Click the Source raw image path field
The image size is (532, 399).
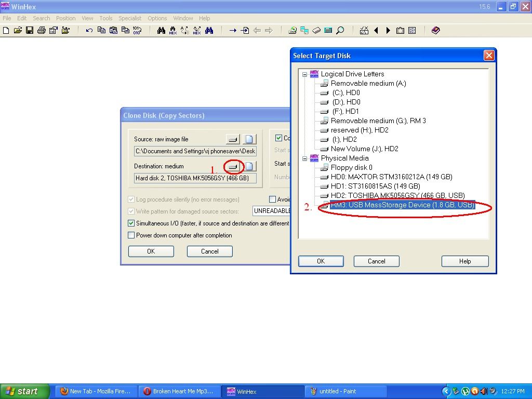click(x=195, y=151)
